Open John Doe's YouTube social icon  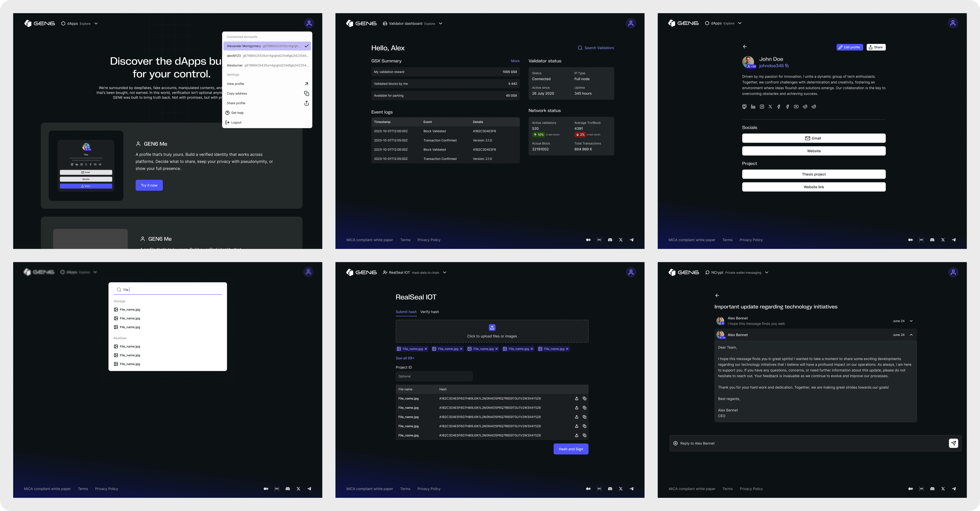(x=796, y=107)
